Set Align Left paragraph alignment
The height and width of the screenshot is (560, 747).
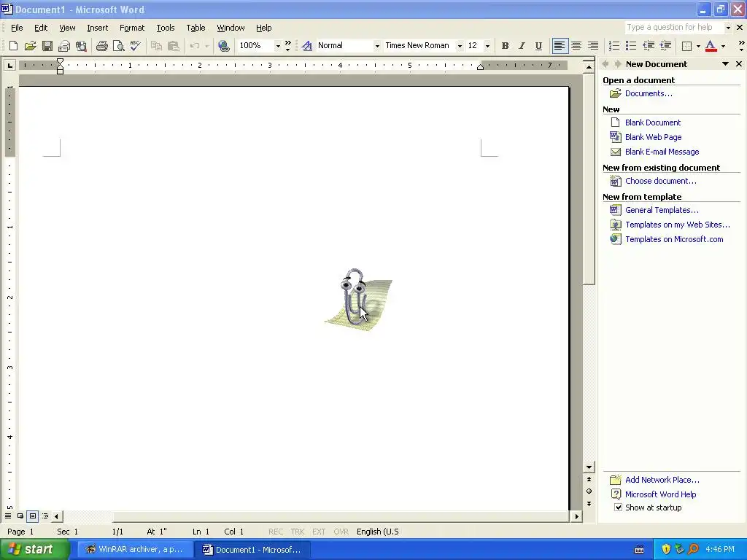point(560,46)
